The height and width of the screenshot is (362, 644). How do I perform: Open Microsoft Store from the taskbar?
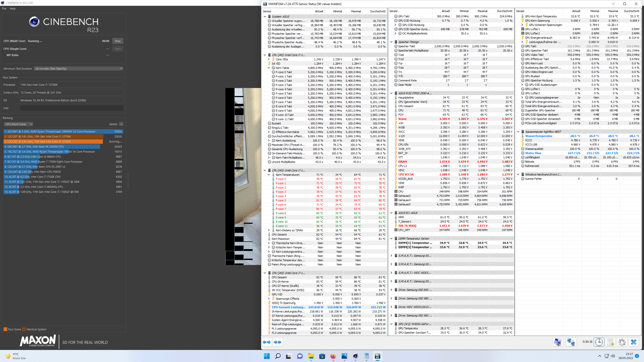point(322,356)
